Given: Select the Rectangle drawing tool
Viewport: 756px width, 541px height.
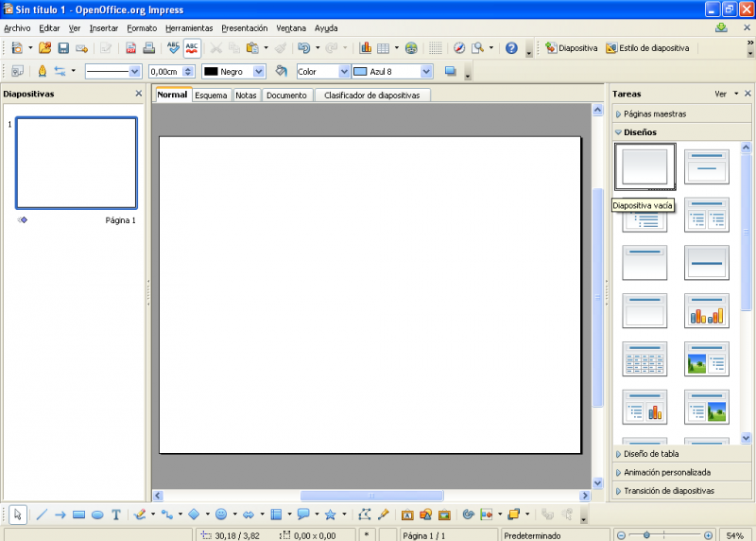Looking at the screenshot, I should [78, 515].
